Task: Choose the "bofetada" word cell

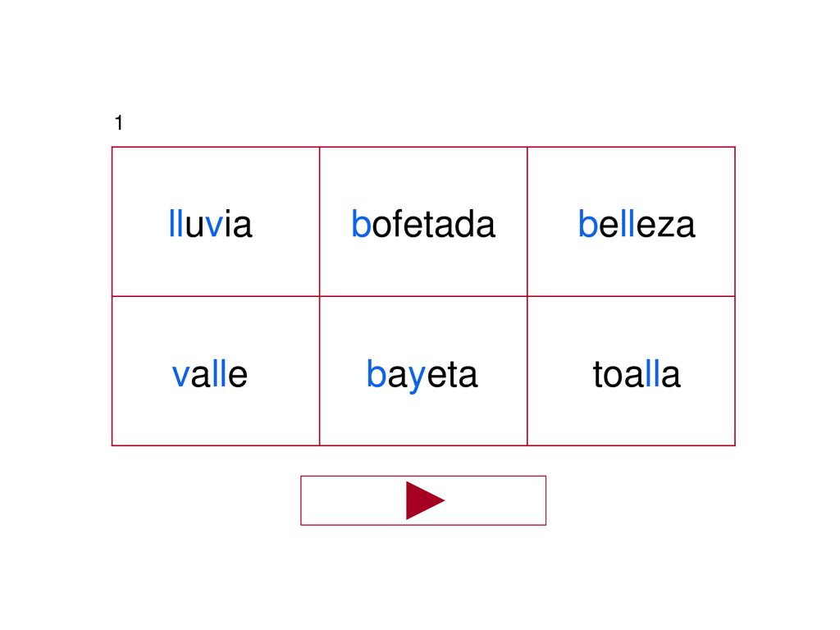Action: [x=423, y=221]
